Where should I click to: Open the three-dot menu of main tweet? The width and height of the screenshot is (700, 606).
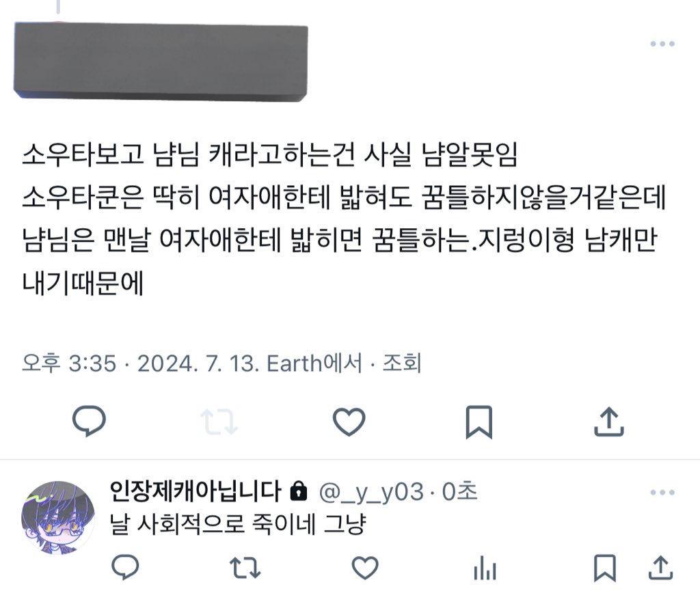point(662,44)
